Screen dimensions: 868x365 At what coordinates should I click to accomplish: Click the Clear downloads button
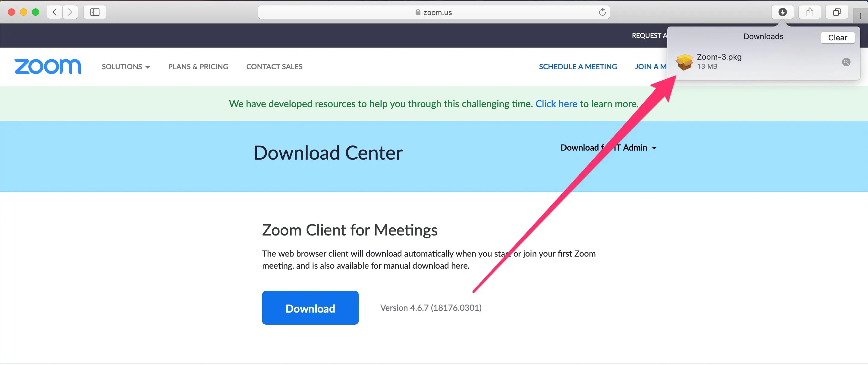click(837, 37)
